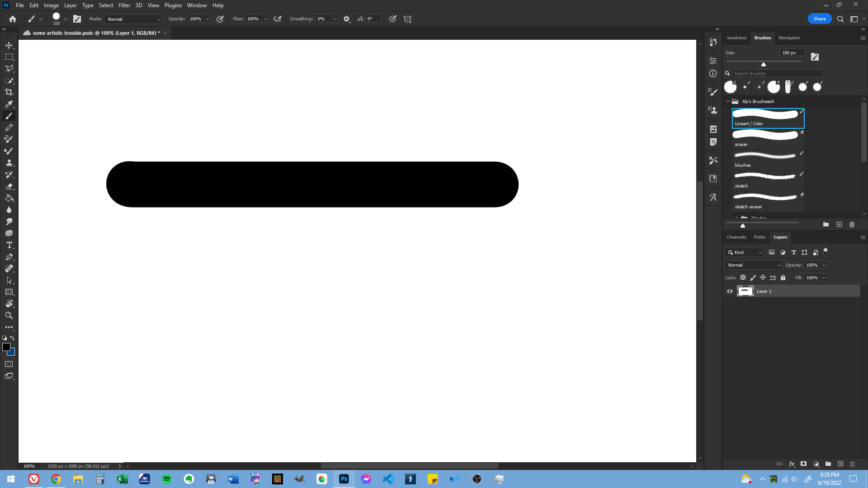The width and height of the screenshot is (868, 488).
Task: Lock transparent pixels for Layer 1
Action: (743, 277)
